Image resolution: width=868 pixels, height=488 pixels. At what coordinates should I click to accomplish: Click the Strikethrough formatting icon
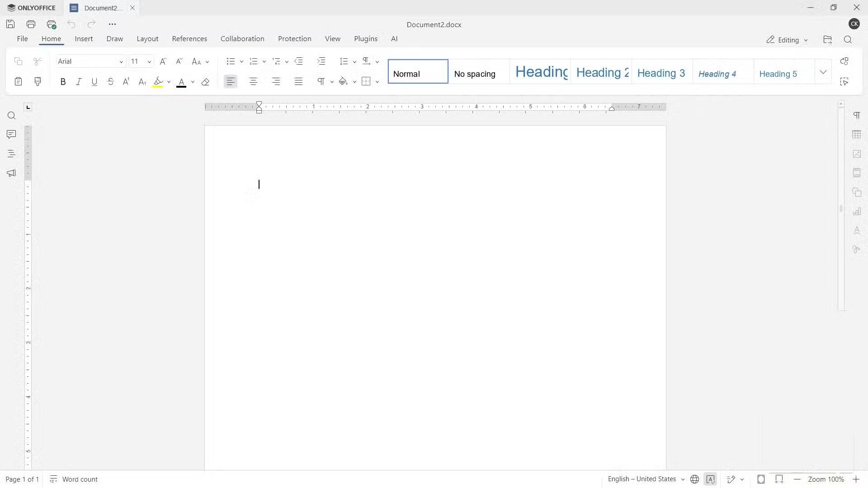pyautogui.click(x=110, y=82)
